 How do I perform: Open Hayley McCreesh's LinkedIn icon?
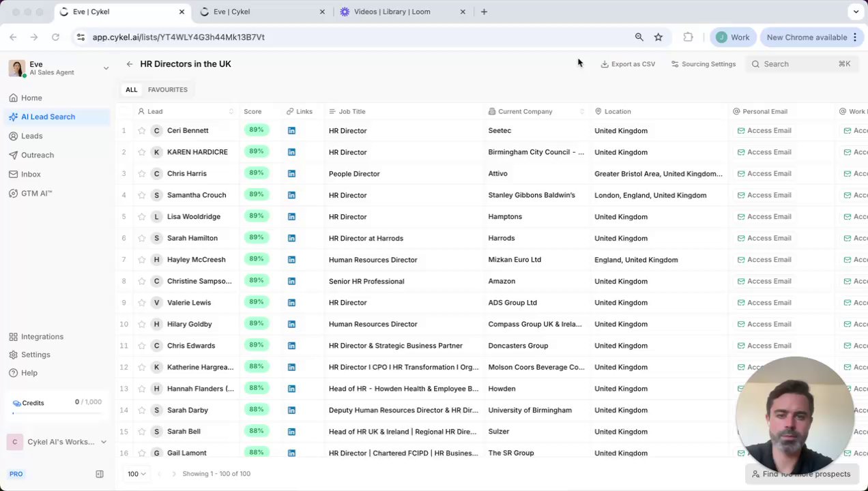(291, 260)
